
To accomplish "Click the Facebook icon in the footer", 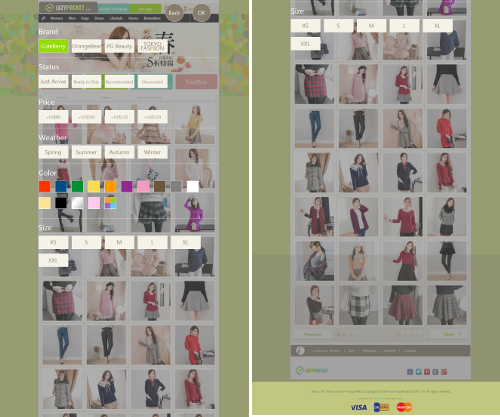I will [x=410, y=372].
